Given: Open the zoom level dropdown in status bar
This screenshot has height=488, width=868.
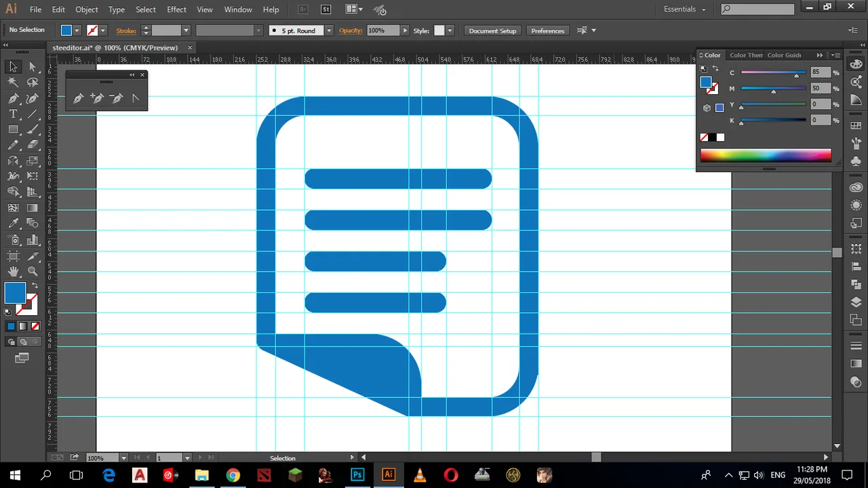Looking at the screenshot, I should point(124,458).
